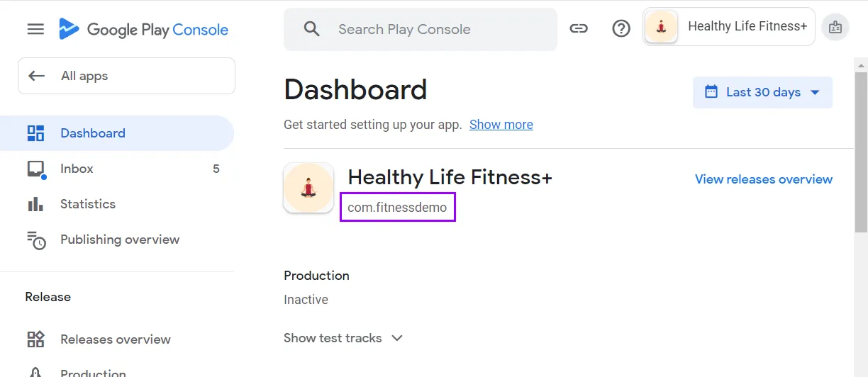Open the Last 30 days dropdown

pos(762,92)
